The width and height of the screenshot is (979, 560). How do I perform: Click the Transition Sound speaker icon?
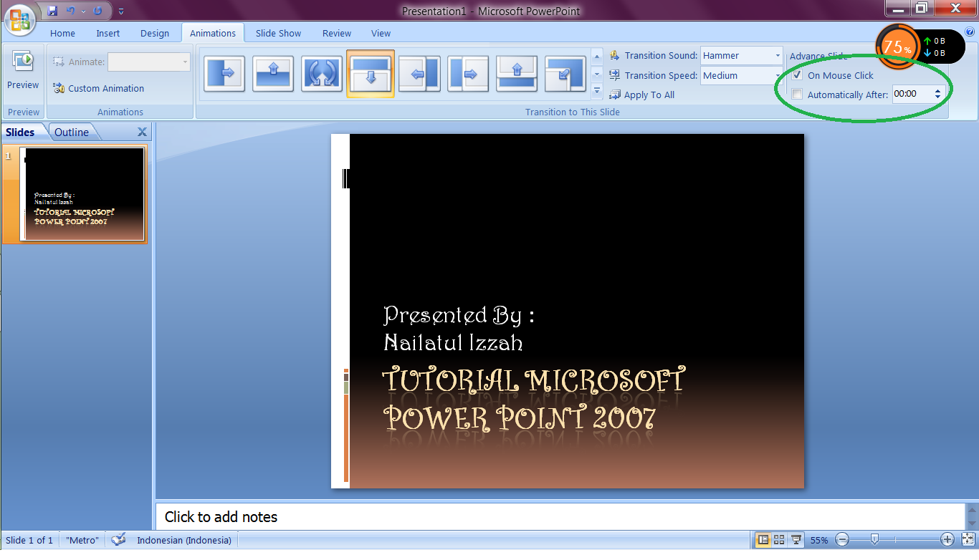(x=615, y=55)
